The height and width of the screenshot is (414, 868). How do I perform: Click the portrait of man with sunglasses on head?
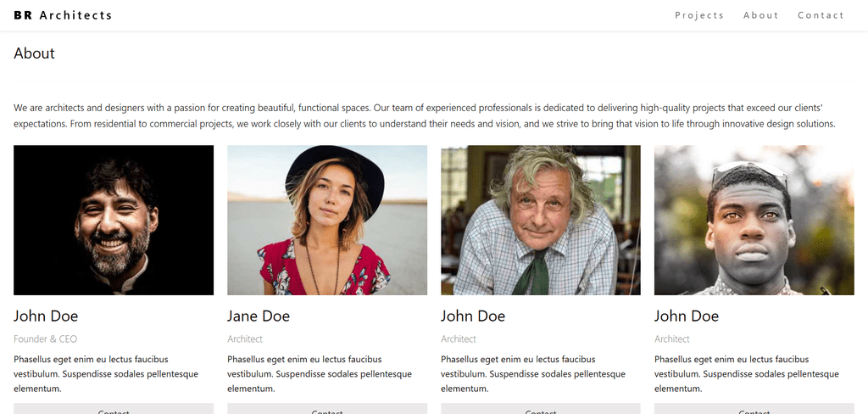(754, 220)
